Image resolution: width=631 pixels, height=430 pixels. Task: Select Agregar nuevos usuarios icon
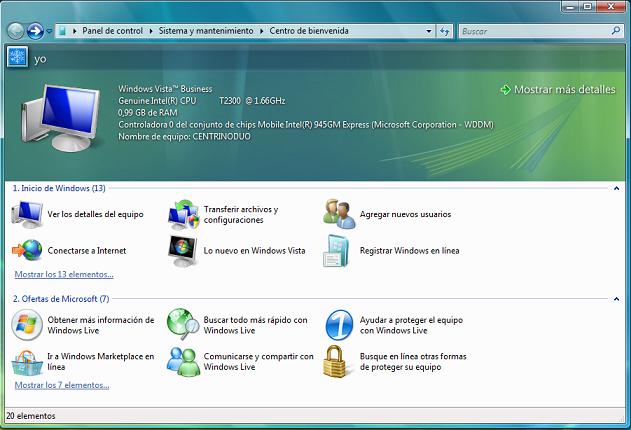point(339,214)
